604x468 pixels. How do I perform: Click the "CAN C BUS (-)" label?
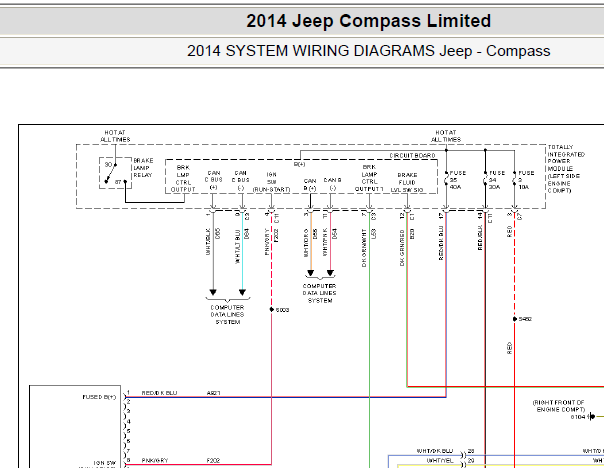pyautogui.click(x=240, y=180)
